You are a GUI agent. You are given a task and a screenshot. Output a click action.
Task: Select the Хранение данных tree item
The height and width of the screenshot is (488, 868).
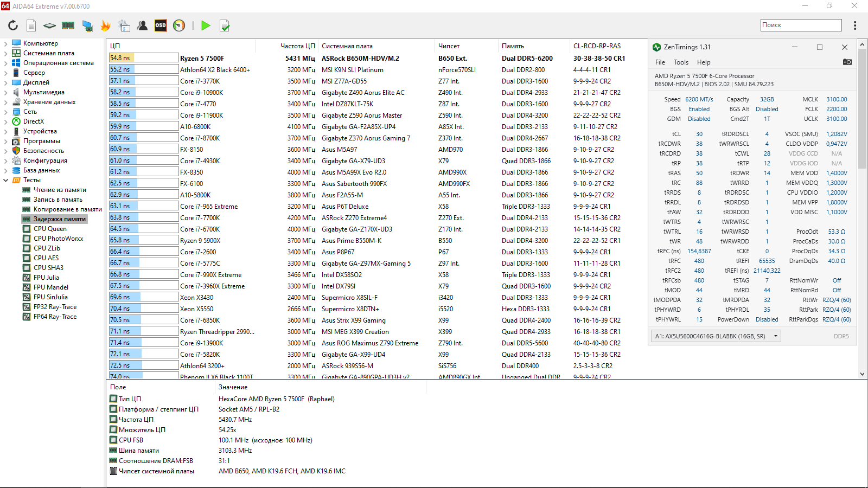tap(49, 102)
